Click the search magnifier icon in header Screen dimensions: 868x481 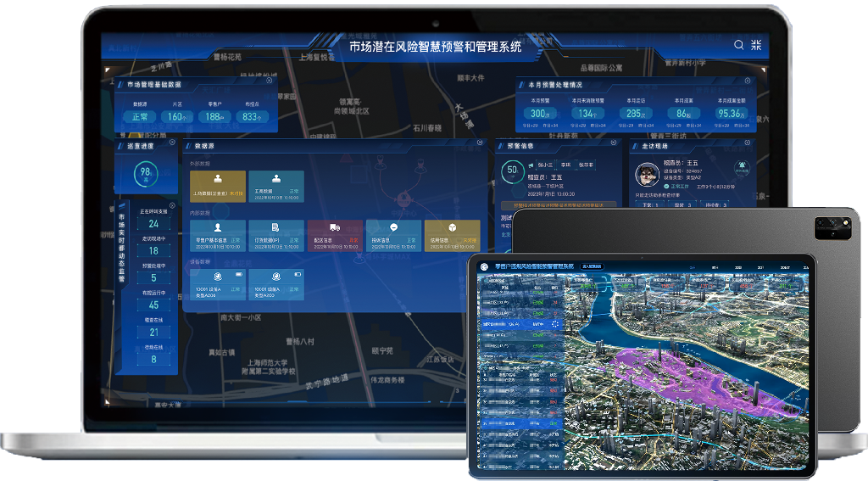(x=739, y=45)
